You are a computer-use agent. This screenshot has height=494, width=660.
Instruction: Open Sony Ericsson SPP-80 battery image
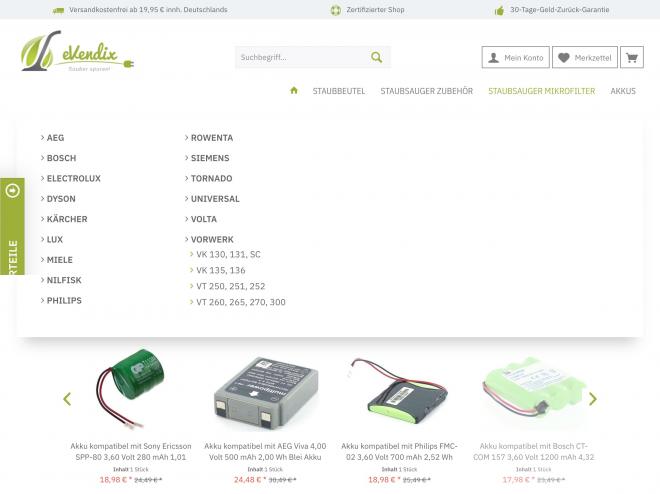tap(130, 389)
